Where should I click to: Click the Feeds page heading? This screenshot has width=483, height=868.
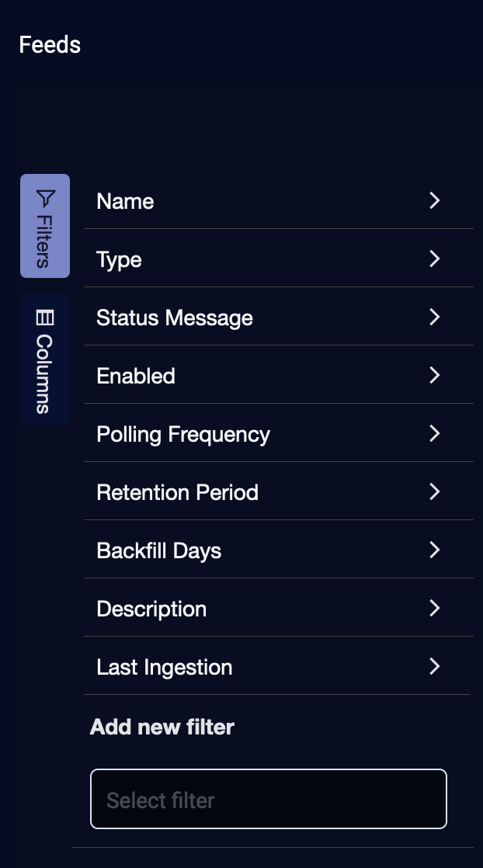point(50,44)
